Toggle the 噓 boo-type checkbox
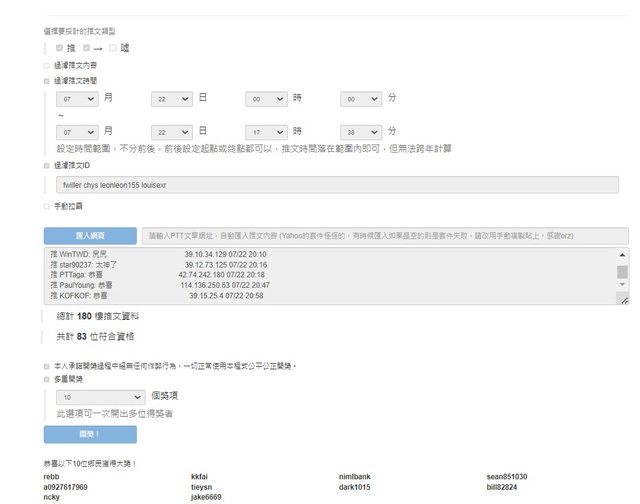 coord(114,47)
